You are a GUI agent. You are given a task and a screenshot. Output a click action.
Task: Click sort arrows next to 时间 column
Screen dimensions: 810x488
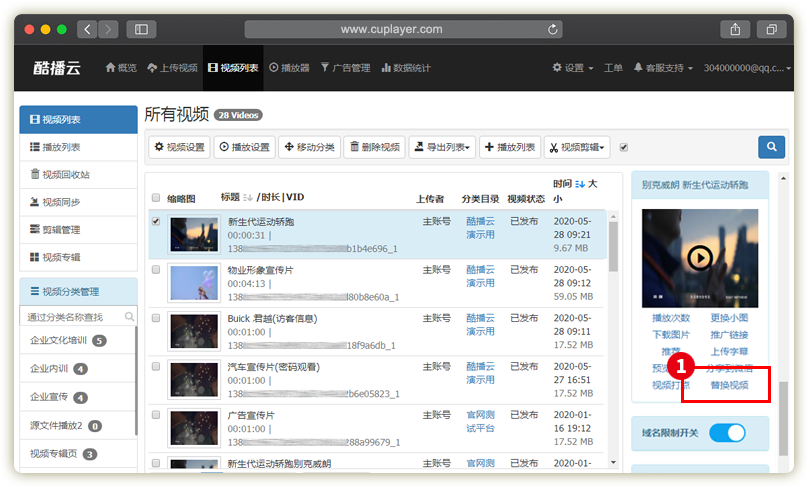pyautogui.click(x=580, y=184)
